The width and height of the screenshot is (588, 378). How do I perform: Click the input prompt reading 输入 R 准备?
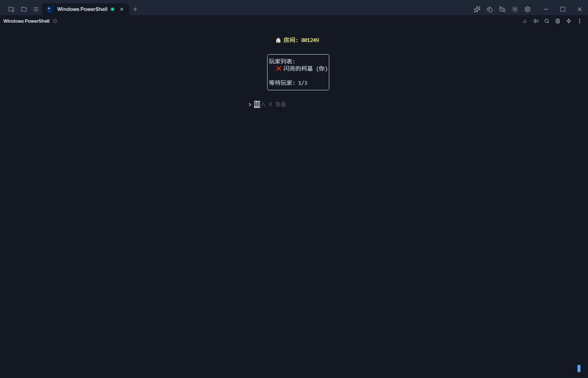pyautogui.click(x=270, y=104)
